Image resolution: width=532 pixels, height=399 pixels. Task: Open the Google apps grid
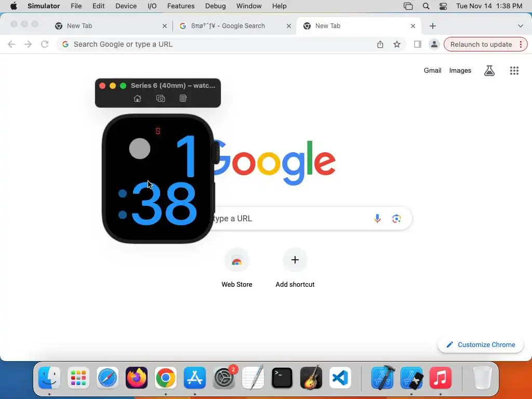click(514, 71)
